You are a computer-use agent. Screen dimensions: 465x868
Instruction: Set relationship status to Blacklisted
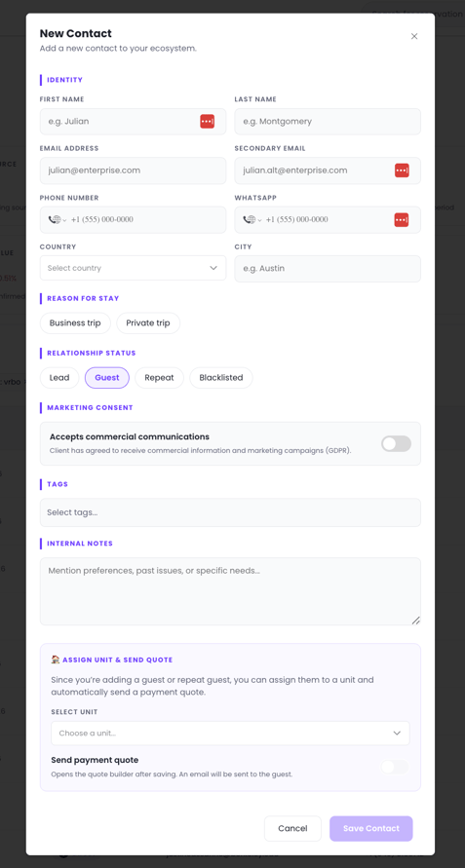coord(221,378)
